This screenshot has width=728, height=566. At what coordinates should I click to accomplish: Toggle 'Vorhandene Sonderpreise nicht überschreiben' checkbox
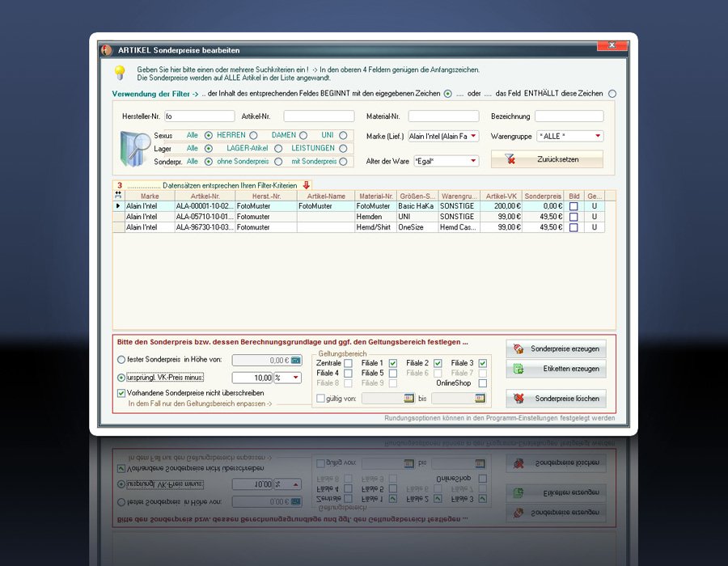121,393
